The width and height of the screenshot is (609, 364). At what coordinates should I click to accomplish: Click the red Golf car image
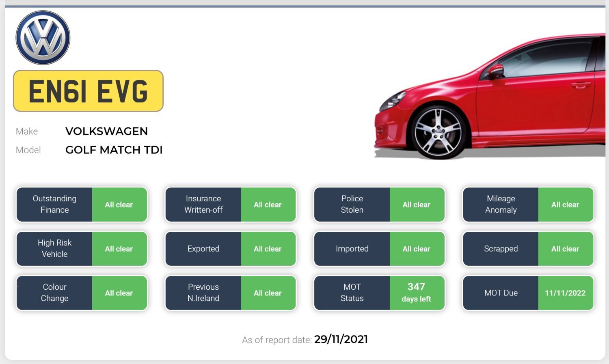489,97
